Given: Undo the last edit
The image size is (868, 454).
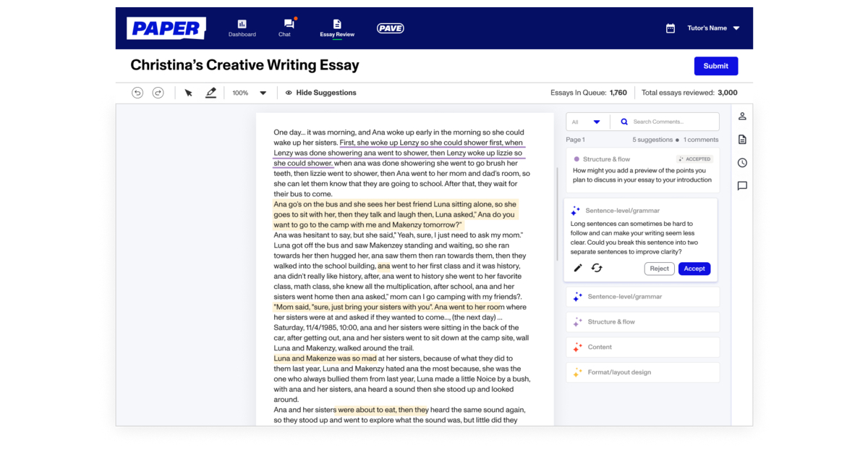Looking at the screenshot, I should point(137,93).
